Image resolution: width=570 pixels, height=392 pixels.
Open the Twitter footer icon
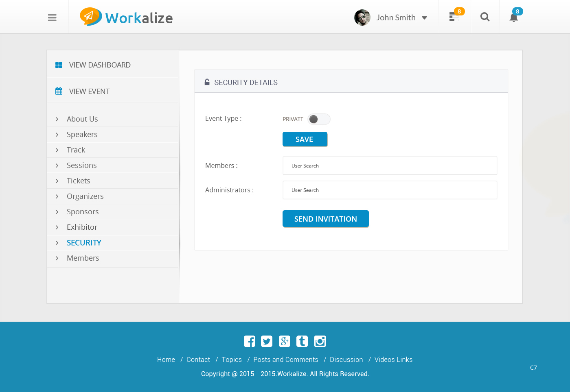tap(267, 341)
